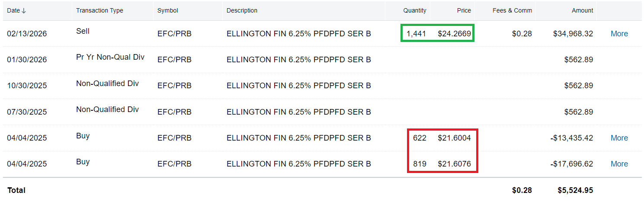Click the $24.2669 sell price
Image resolution: width=644 pixels, height=202 pixels.
click(x=454, y=34)
